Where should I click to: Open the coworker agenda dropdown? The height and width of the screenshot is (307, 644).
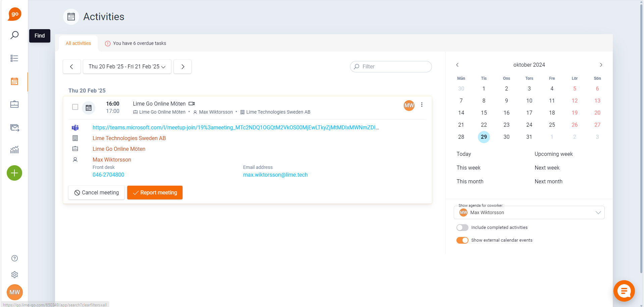click(x=529, y=212)
